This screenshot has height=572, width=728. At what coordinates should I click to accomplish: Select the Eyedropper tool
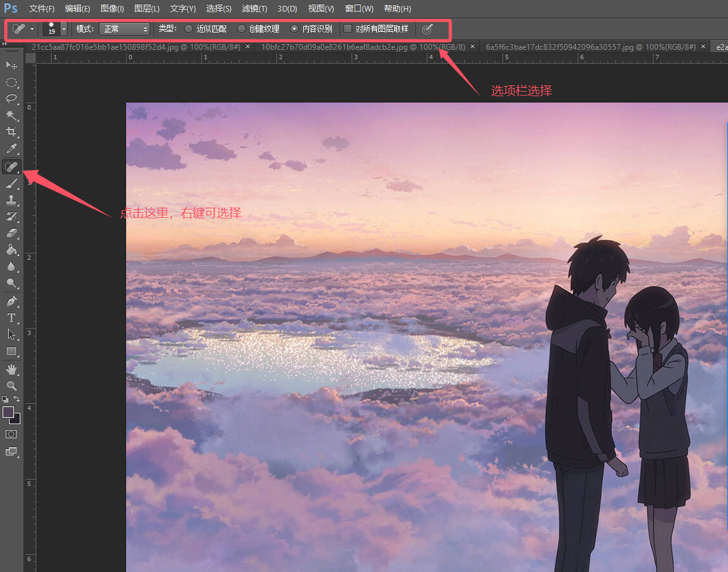tap(11, 148)
